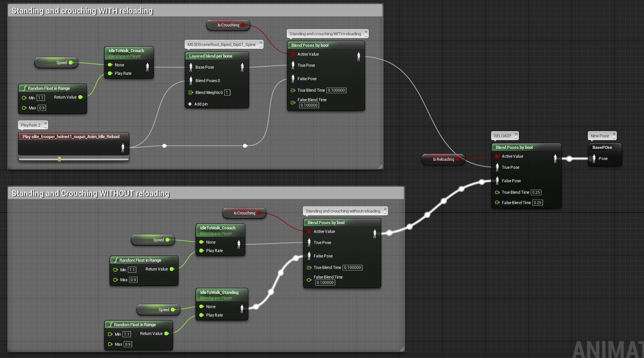Viewport: 644px width, 358px height.
Task: Edit Max 0.9 field of Random Float feeding IdleToWalk_Standing
Action: click(128, 344)
